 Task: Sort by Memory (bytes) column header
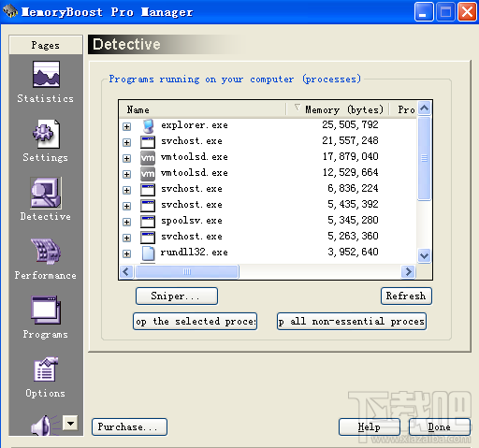point(338,109)
